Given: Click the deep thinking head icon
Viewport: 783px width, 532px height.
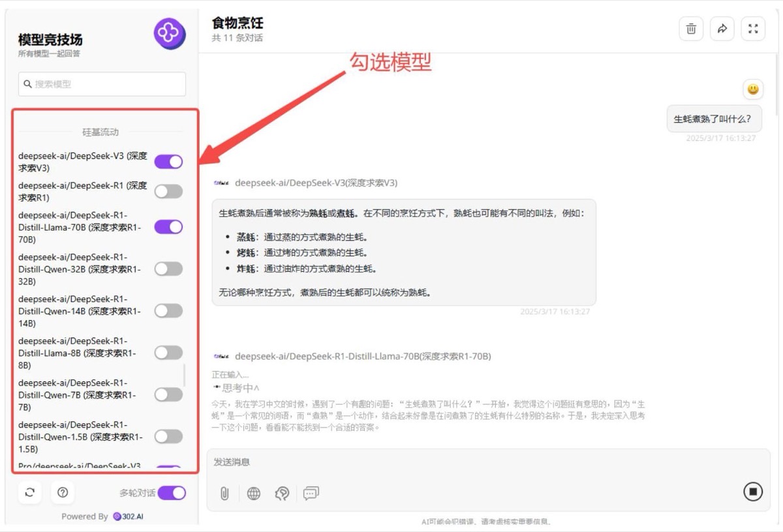Looking at the screenshot, I should [282, 494].
